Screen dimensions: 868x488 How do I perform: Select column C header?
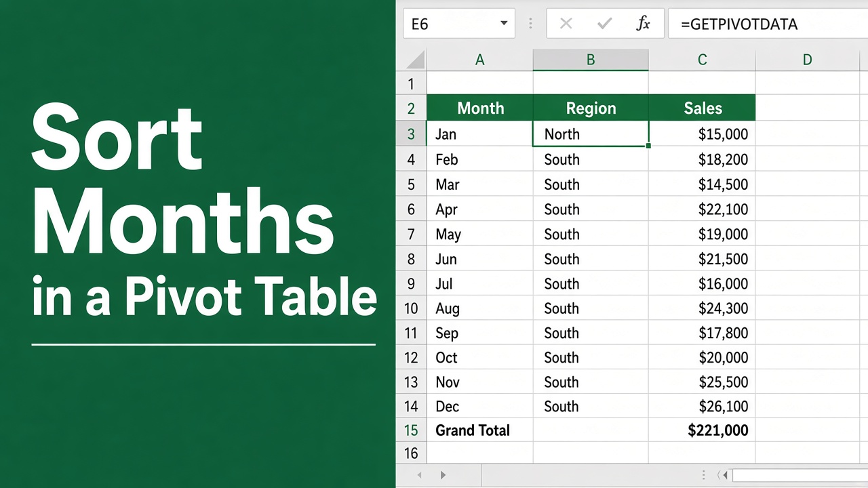[702, 60]
